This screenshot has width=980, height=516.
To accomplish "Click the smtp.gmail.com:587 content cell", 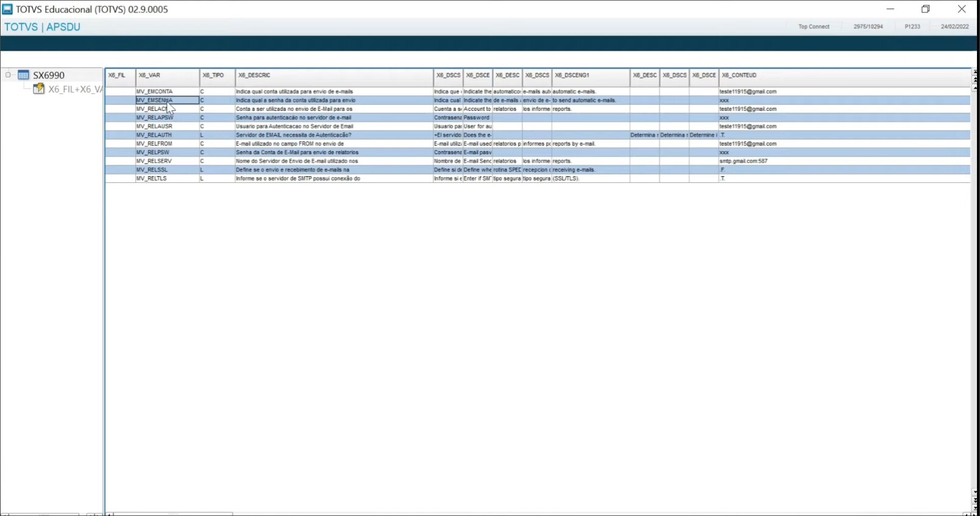I will coord(744,161).
